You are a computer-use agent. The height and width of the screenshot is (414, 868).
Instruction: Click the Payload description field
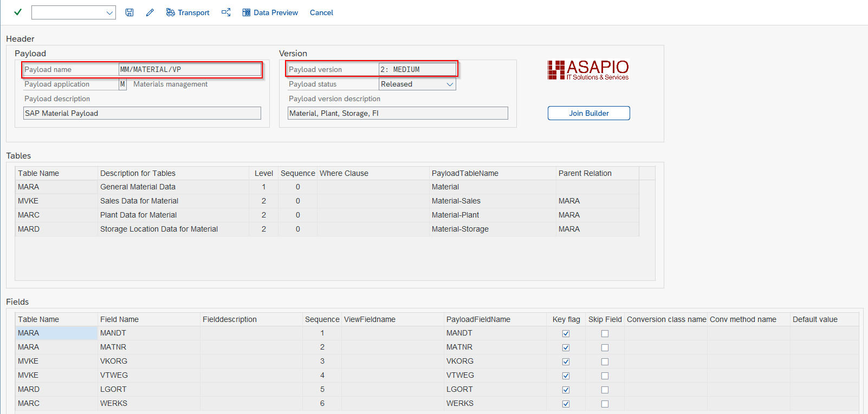point(142,113)
